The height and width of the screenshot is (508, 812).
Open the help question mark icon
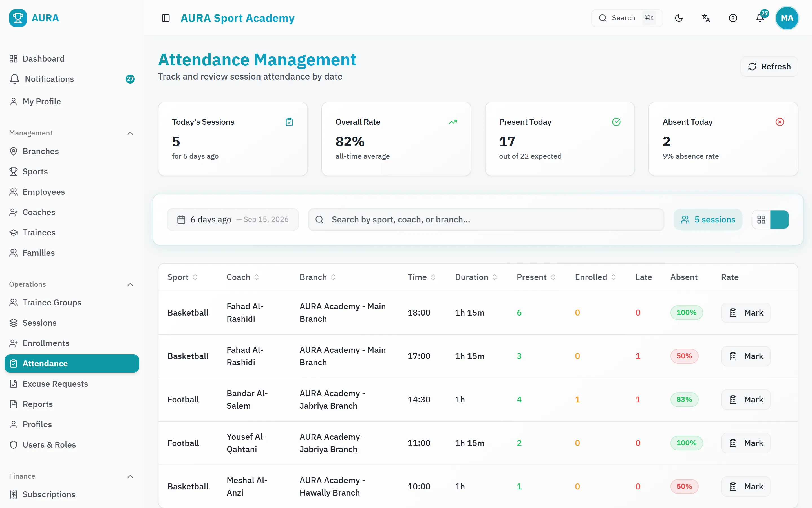point(733,18)
